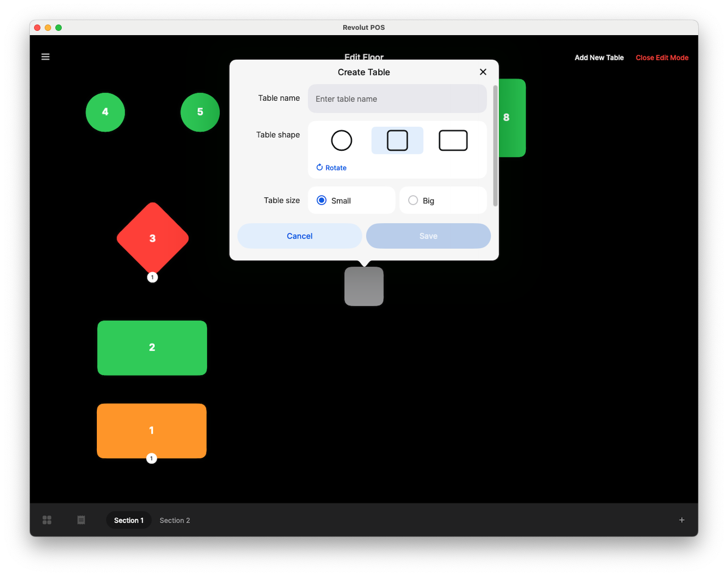Click Add New Table
Viewport: 728px width, 576px height.
click(599, 57)
